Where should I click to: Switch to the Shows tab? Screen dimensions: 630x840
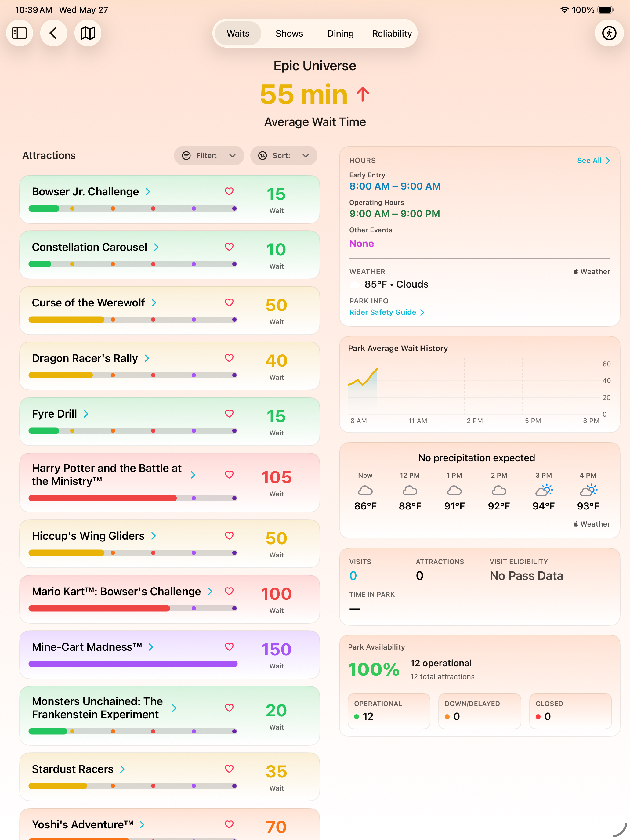pos(289,33)
